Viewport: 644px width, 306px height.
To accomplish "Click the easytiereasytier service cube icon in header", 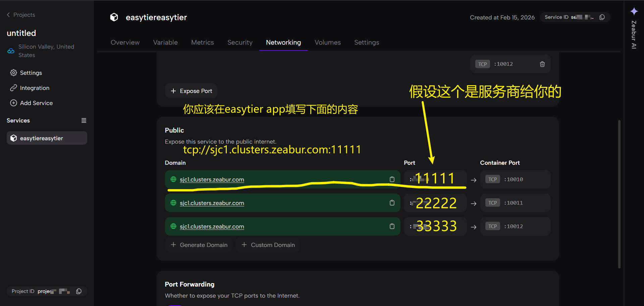I will [114, 17].
